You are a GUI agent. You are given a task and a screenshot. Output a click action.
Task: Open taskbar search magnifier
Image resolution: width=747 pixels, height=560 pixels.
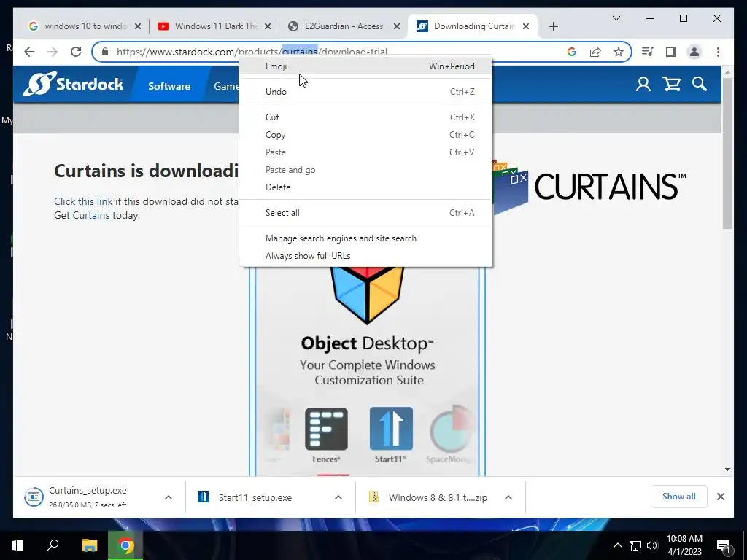(53, 545)
